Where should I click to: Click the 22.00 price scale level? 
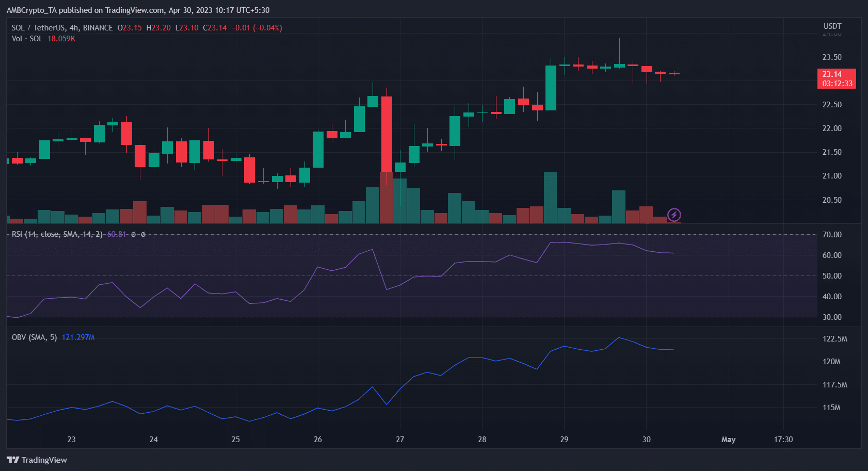point(832,128)
